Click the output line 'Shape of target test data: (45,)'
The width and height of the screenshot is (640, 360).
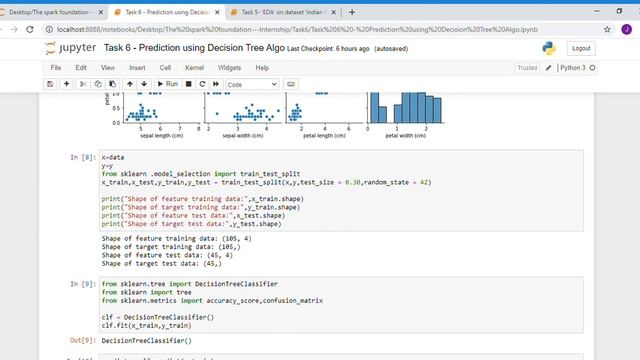(x=162, y=264)
